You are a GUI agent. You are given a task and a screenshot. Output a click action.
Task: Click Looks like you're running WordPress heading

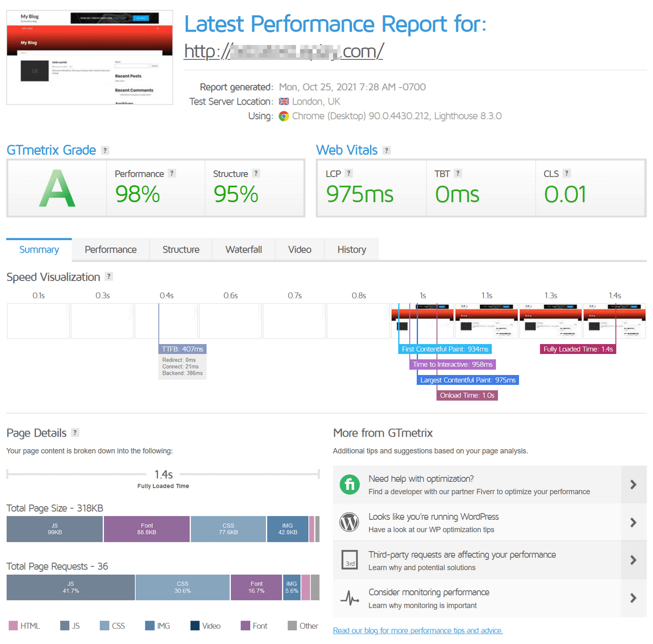coord(434,517)
